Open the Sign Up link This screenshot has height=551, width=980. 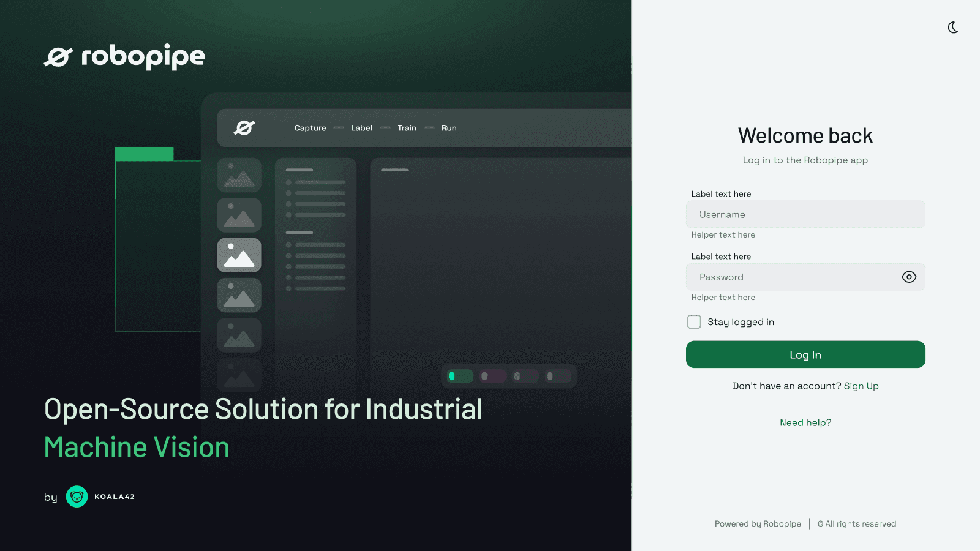861,386
